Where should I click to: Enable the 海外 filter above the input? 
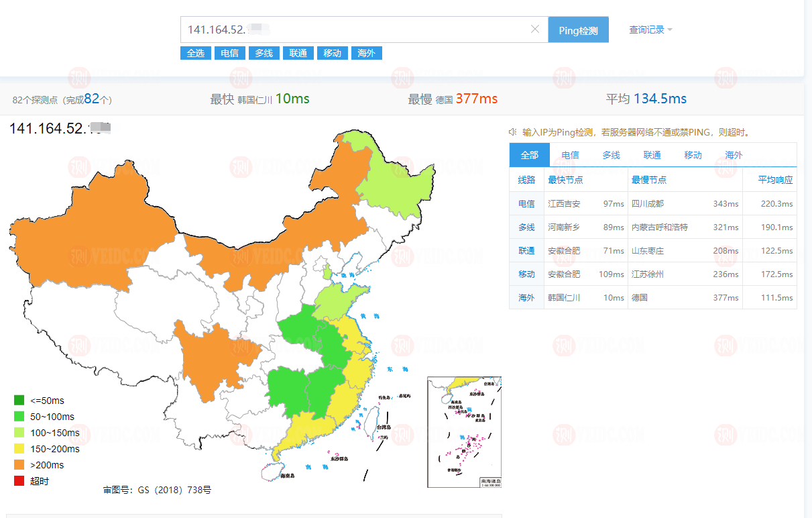tap(366, 53)
